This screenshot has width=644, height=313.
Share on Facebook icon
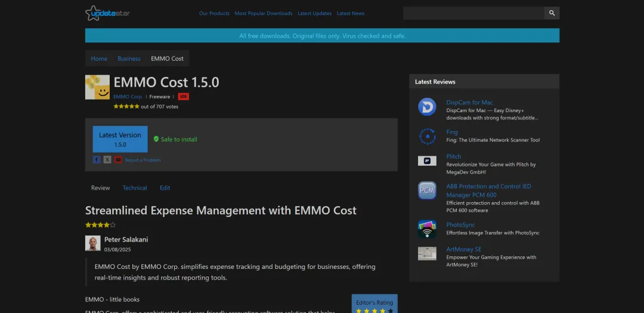[97, 160]
